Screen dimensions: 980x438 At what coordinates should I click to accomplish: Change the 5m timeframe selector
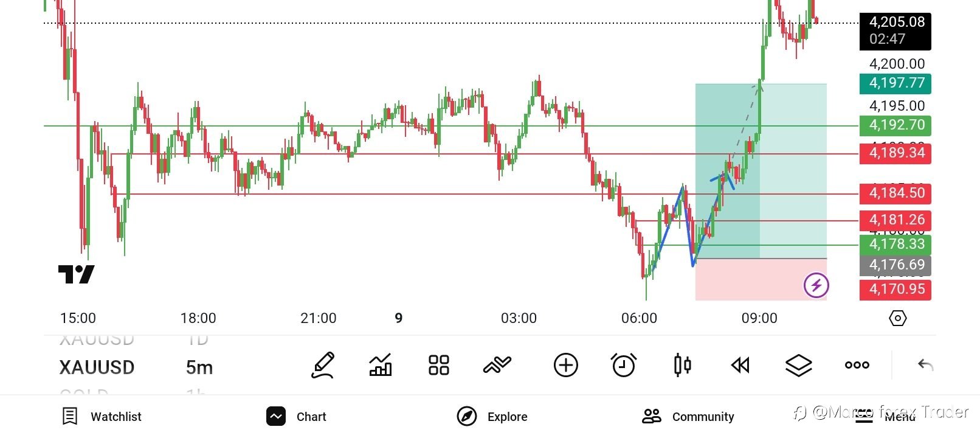pyautogui.click(x=199, y=367)
